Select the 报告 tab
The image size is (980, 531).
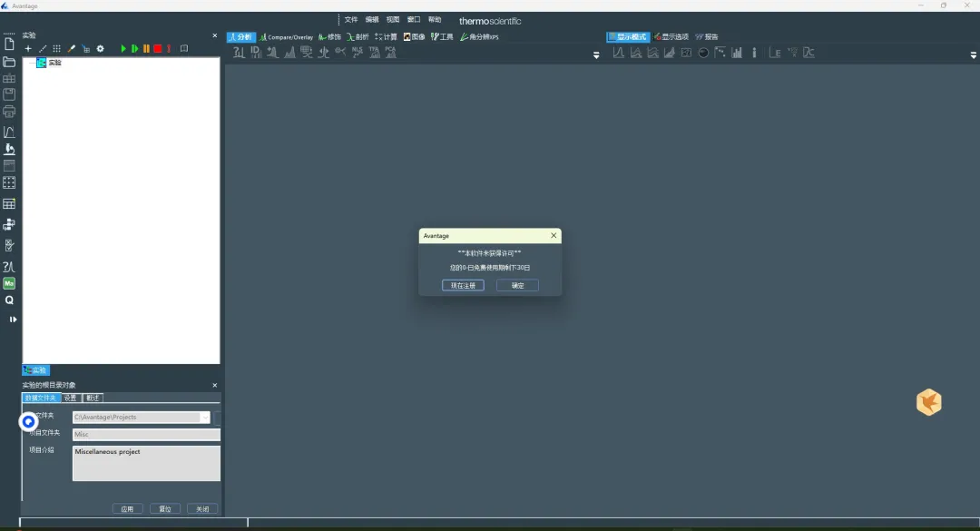707,37
